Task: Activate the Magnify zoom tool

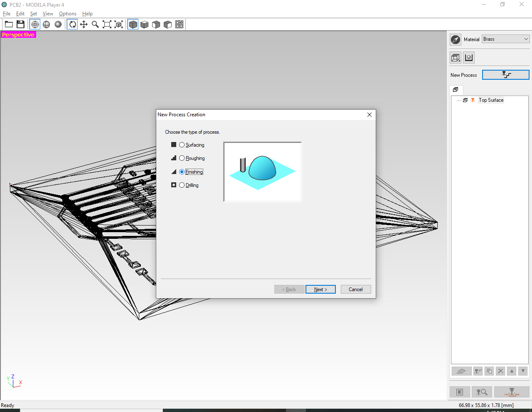Action: (95, 24)
